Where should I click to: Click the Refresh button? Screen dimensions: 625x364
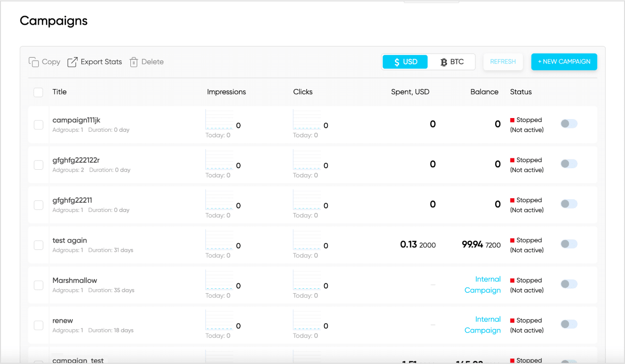tap(503, 62)
